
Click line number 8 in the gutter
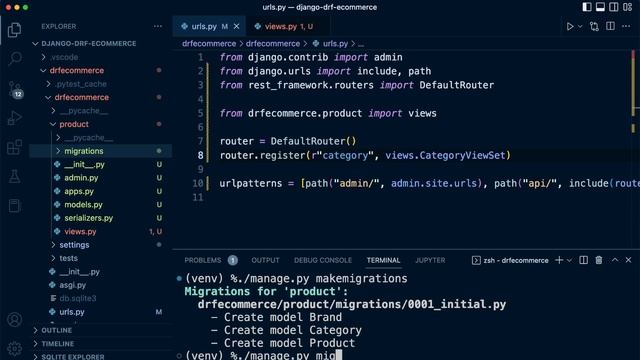(x=200, y=156)
